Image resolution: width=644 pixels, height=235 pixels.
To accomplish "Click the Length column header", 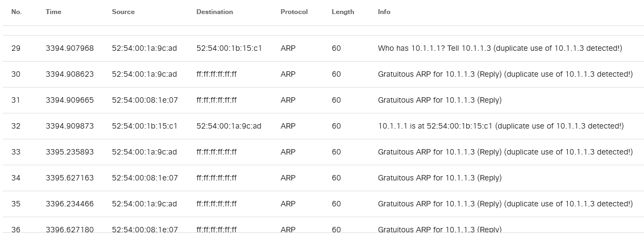I will (x=343, y=12).
